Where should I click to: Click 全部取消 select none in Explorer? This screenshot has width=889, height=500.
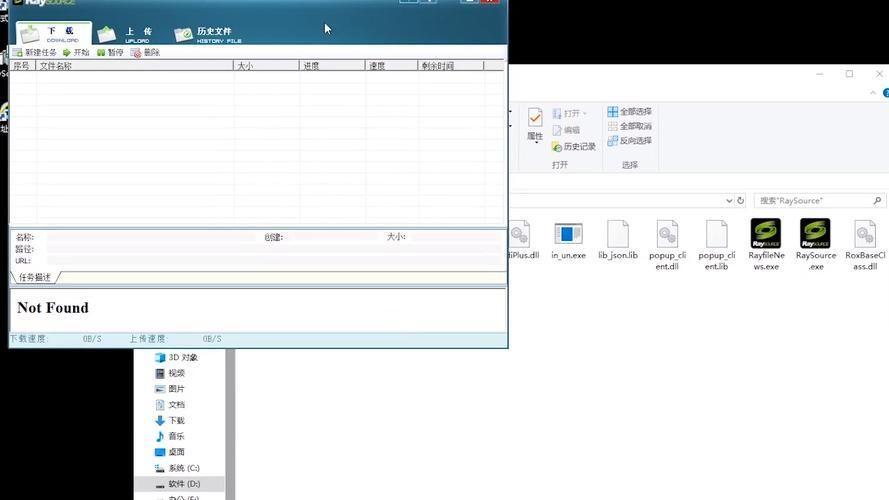click(x=629, y=126)
